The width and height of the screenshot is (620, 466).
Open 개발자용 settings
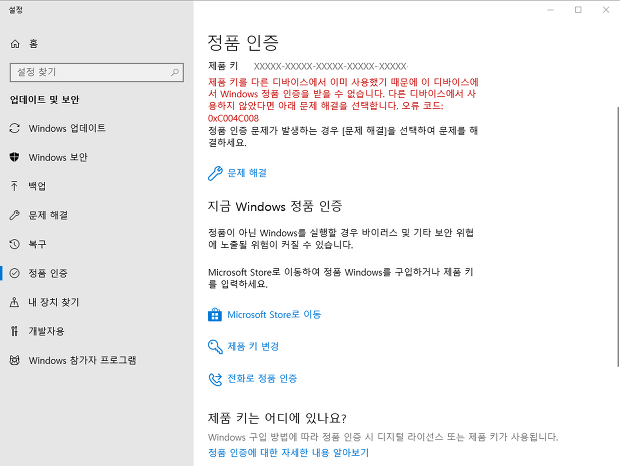(96, 331)
